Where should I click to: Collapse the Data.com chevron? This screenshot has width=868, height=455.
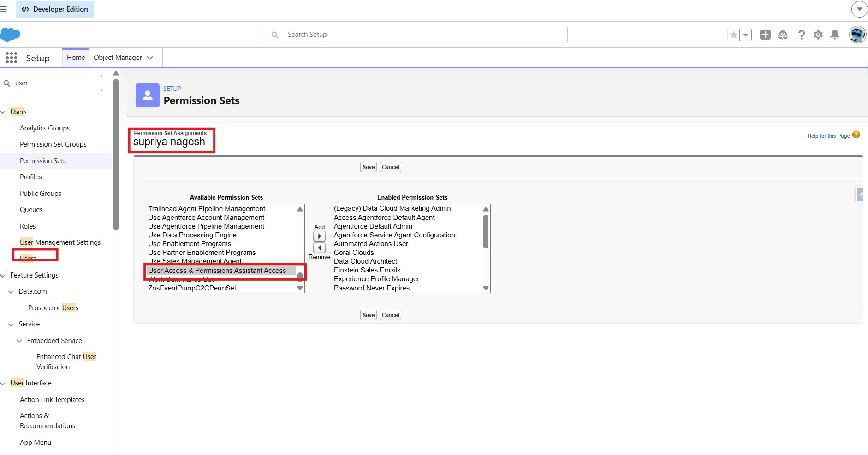pyautogui.click(x=11, y=292)
